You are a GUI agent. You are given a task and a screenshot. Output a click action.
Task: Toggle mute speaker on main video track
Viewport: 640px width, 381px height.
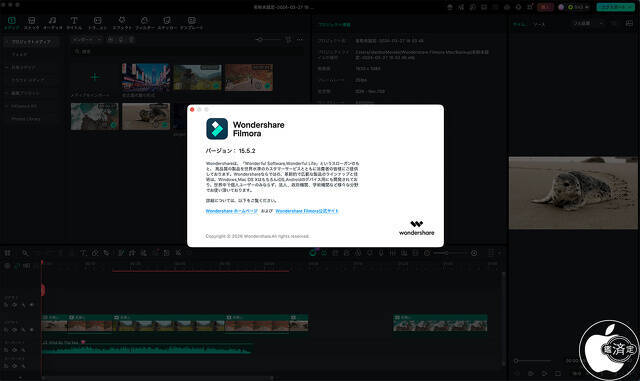click(x=32, y=330)
